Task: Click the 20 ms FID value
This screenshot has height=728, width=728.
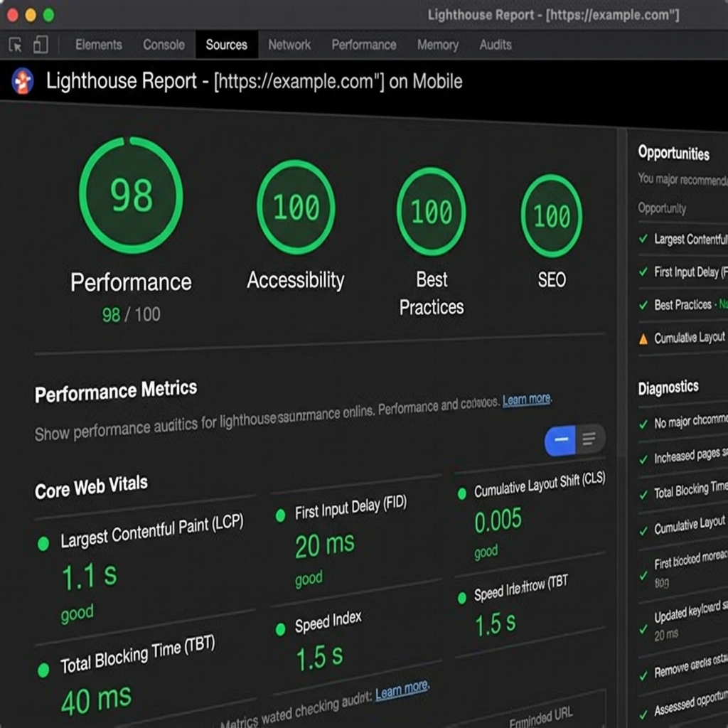Action: pos(324,544)
